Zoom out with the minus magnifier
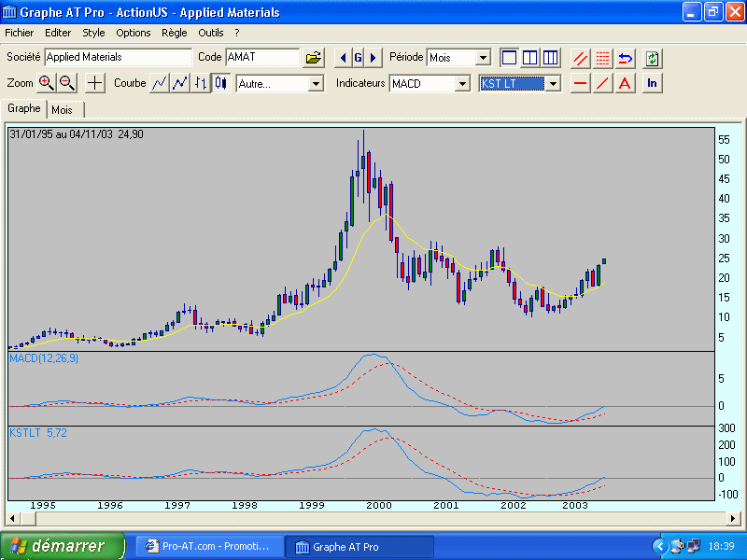The width and height of the screenshot is (747, 560). pos(67,83)
